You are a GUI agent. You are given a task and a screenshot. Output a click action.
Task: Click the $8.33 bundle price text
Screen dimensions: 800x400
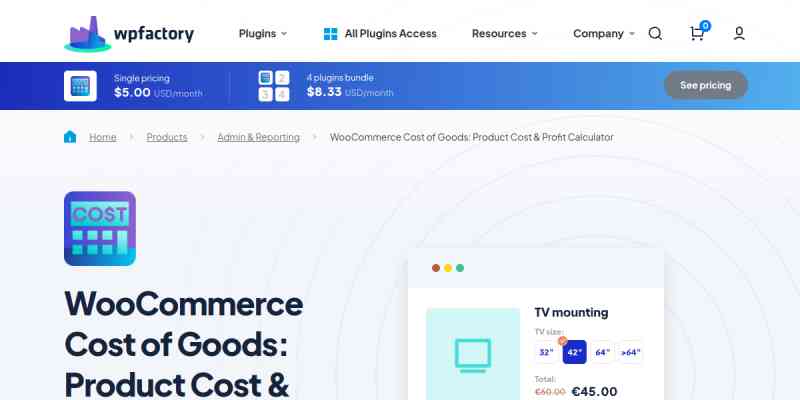click(324, 92)
